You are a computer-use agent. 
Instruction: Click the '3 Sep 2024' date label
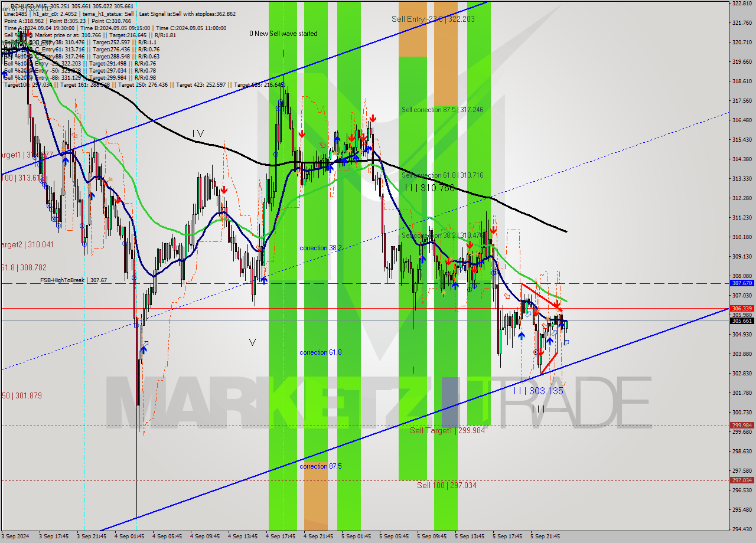pyautogui.click(x=15, y=537)
